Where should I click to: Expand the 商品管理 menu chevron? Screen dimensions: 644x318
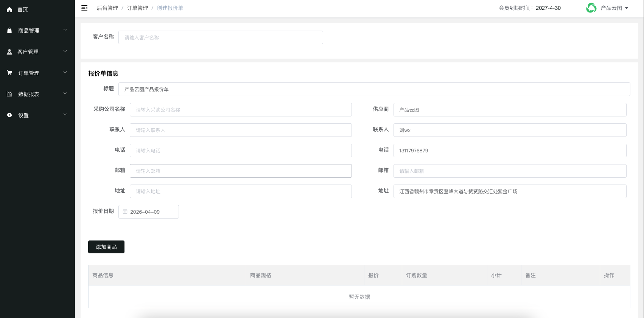(65, 30)
